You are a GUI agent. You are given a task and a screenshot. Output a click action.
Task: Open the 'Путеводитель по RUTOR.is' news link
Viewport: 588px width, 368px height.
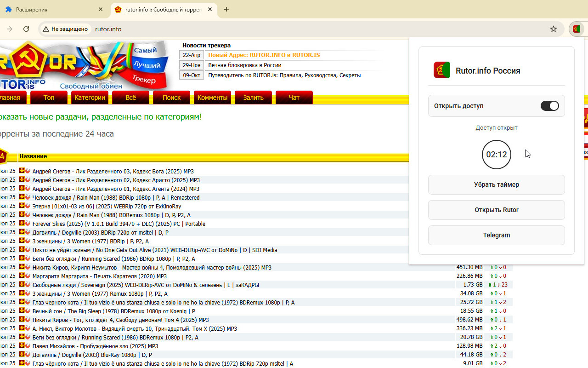284,75
